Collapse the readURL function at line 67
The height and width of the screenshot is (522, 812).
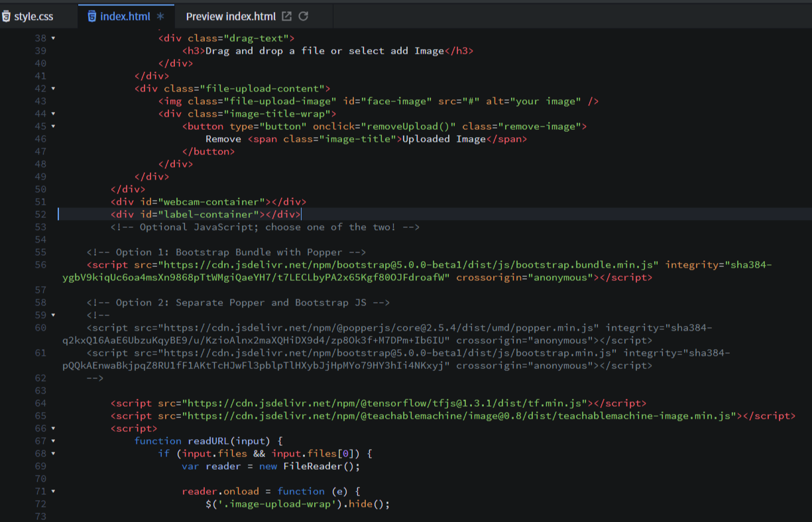click(x=53, y=441)
